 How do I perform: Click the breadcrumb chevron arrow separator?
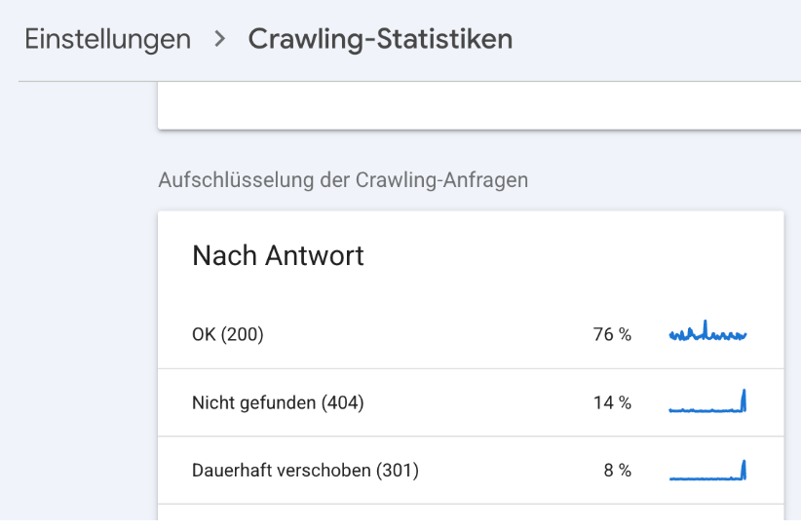[x=219, y=39]
